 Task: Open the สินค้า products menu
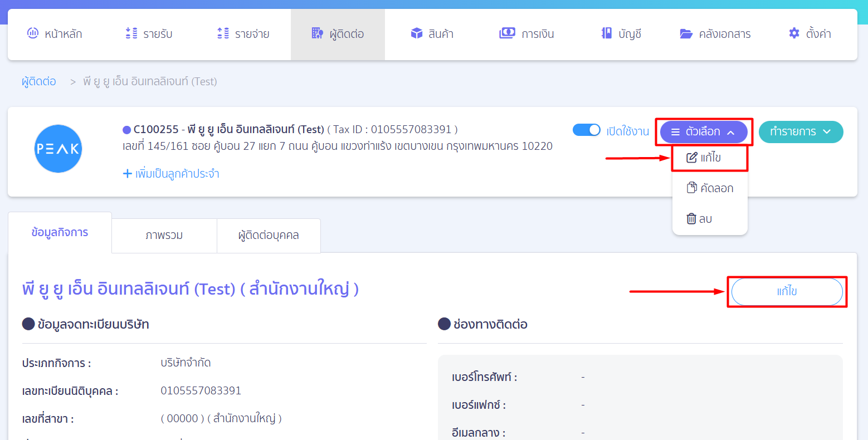coord(432,34)
